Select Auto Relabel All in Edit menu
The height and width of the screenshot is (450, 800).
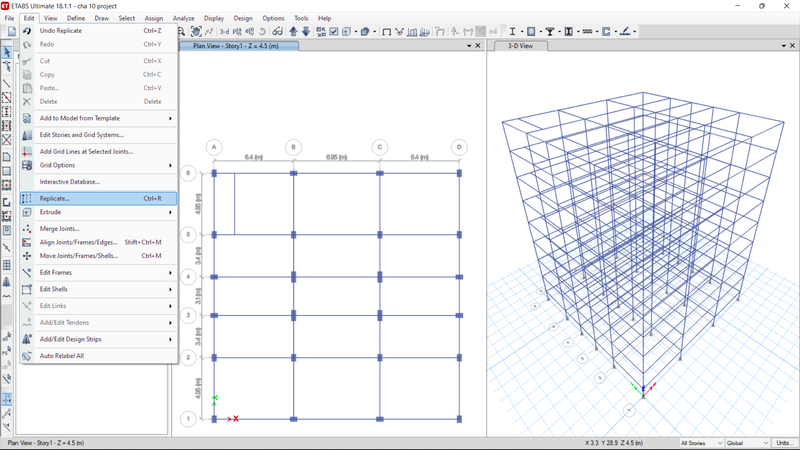99,356
